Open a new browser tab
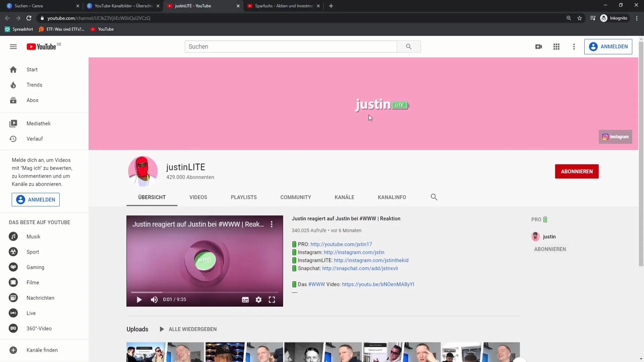The image size is (644, 362). tap(331, 6)
